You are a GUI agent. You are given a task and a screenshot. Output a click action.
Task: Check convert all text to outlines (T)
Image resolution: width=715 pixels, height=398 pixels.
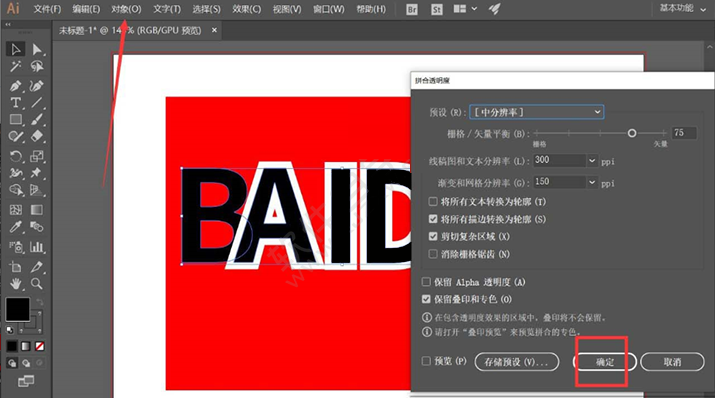[x=433, y=201]
